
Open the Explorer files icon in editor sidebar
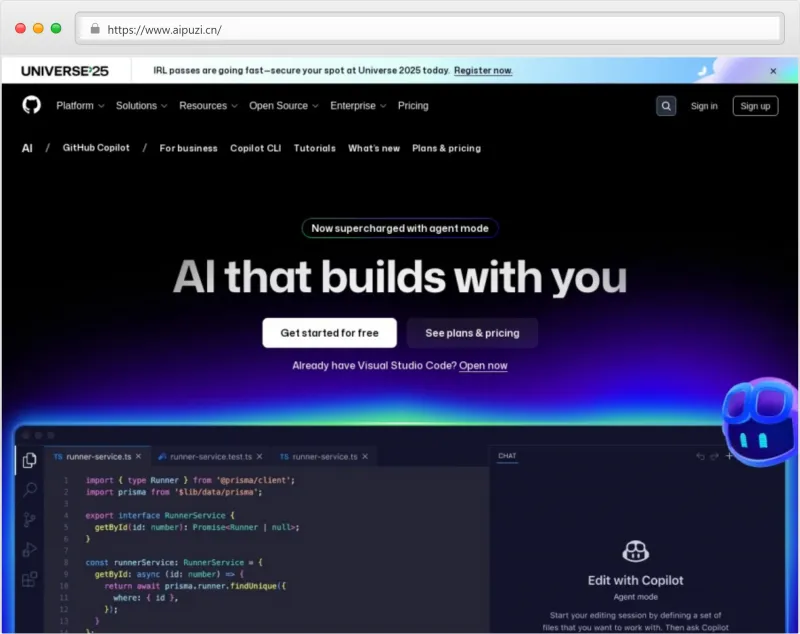(x=30, y=460)
